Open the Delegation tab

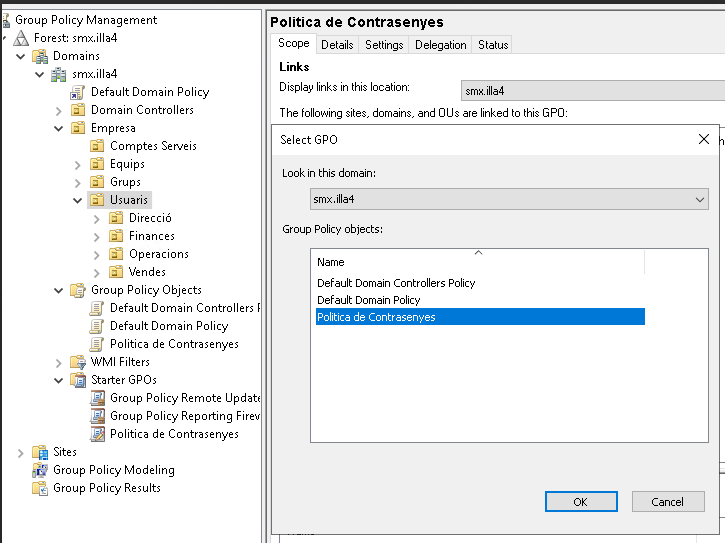(440, 45)
